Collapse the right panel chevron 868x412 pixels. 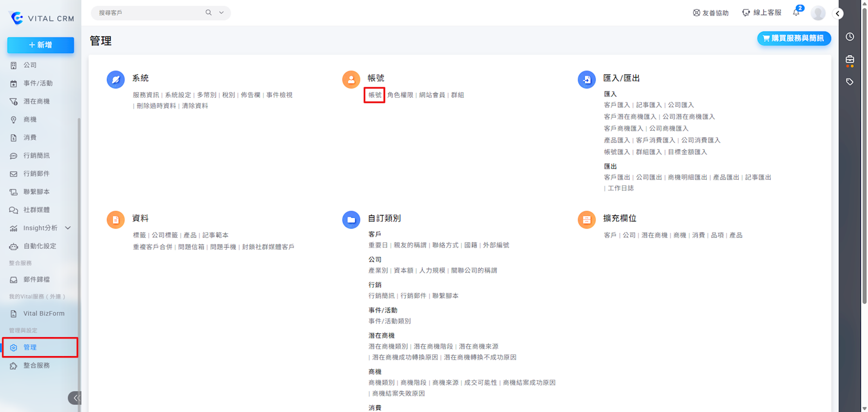click(x=838, y=14)
